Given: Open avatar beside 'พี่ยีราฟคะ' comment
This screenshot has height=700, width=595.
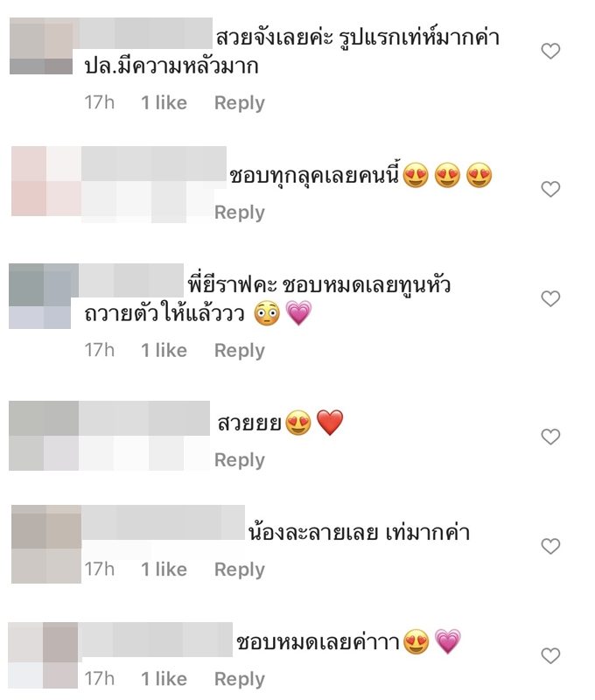Looking at the screenshot, I should tap(39, 296).
